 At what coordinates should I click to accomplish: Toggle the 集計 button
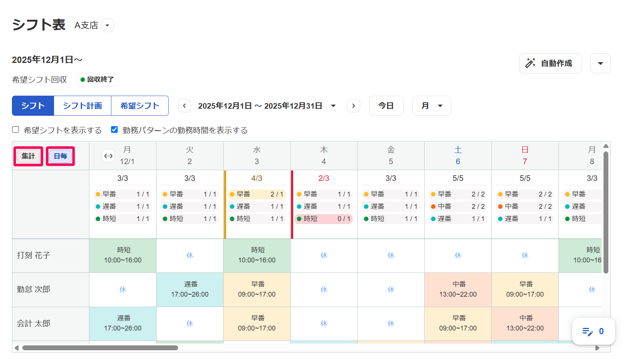click(x=28, y=156)
